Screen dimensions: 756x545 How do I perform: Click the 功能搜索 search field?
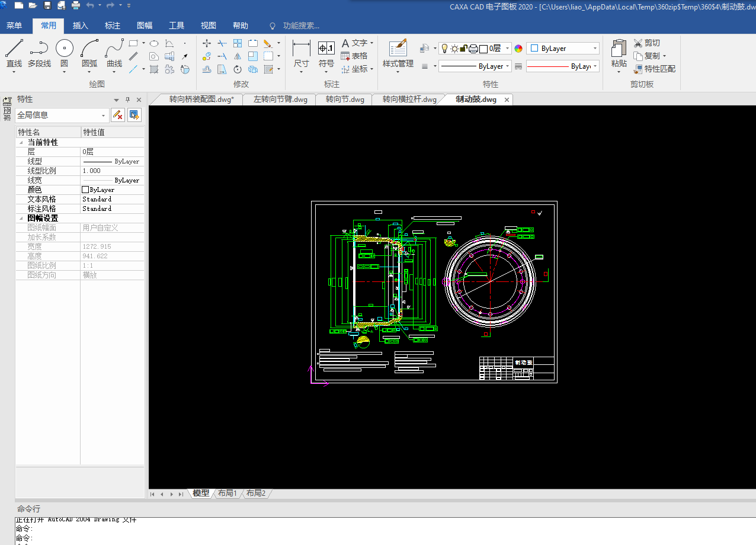point(300,25)
